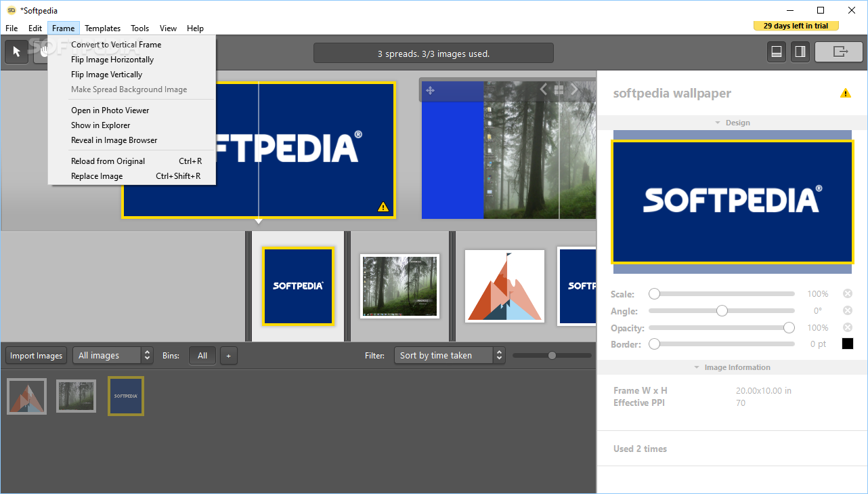Screen dimensions: 868x494
Task: Click the move handle on the forest spread
Action: pyautogui.click(x=430, y=90)
